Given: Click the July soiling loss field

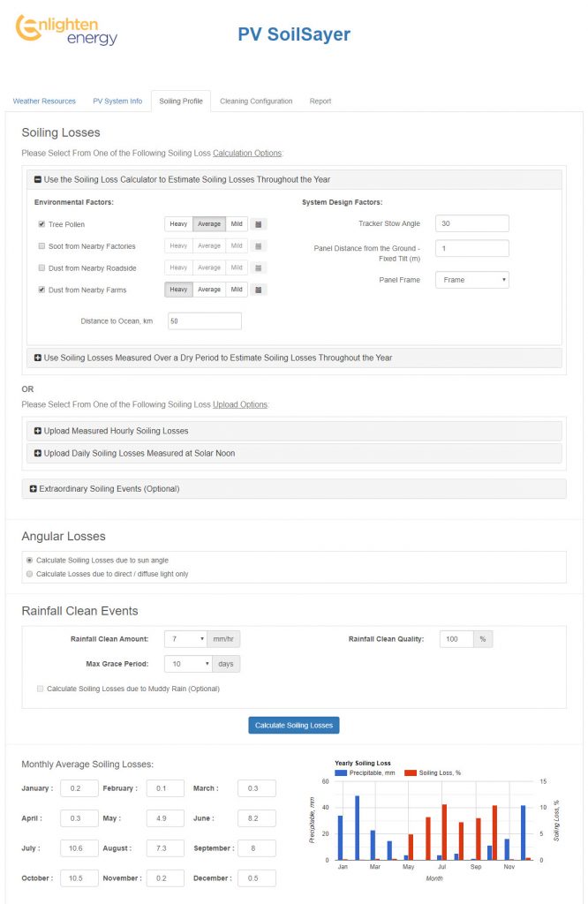Looking at the screenshot, I should point(79,848).
